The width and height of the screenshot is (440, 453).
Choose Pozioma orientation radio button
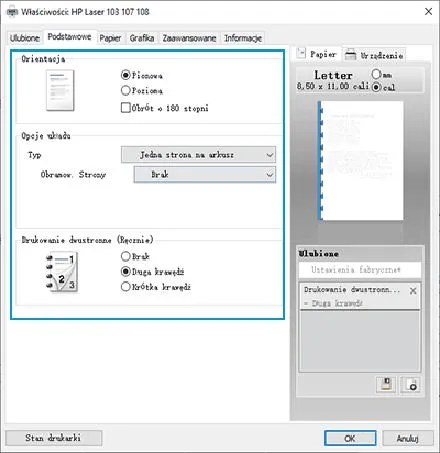[x=125, y=90]
